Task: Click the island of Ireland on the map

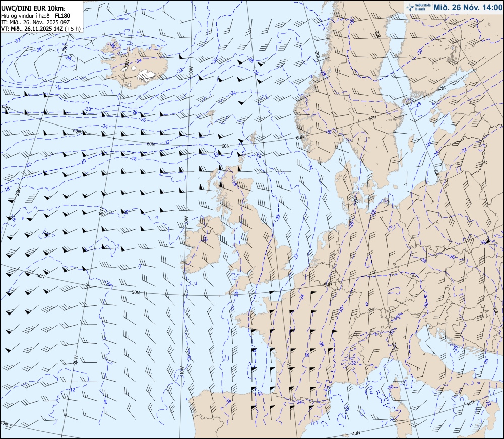Action: pyautogui.click(x=204, y=244)
